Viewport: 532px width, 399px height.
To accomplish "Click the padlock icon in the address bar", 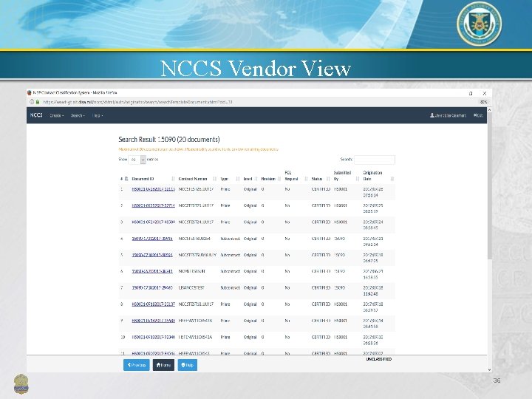I will pyautogui.click(x=38, y=102).
